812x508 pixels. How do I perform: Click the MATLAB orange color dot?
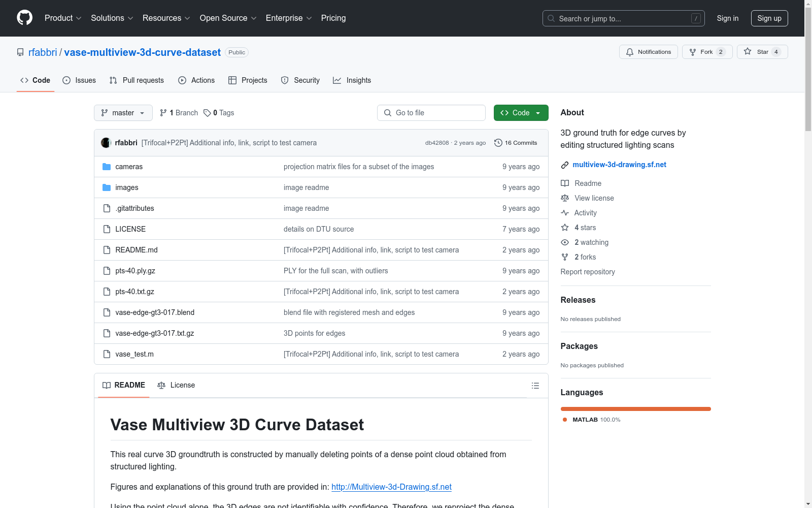pyautogui.click(x=565, y=420)
